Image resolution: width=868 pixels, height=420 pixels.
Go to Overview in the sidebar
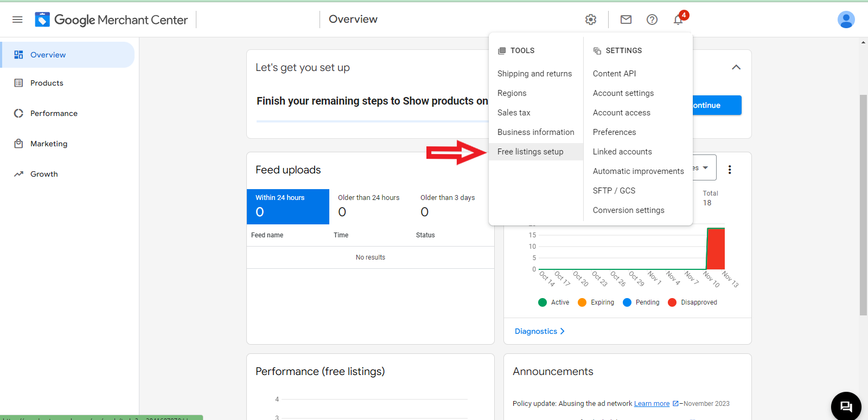coord(67,55)
